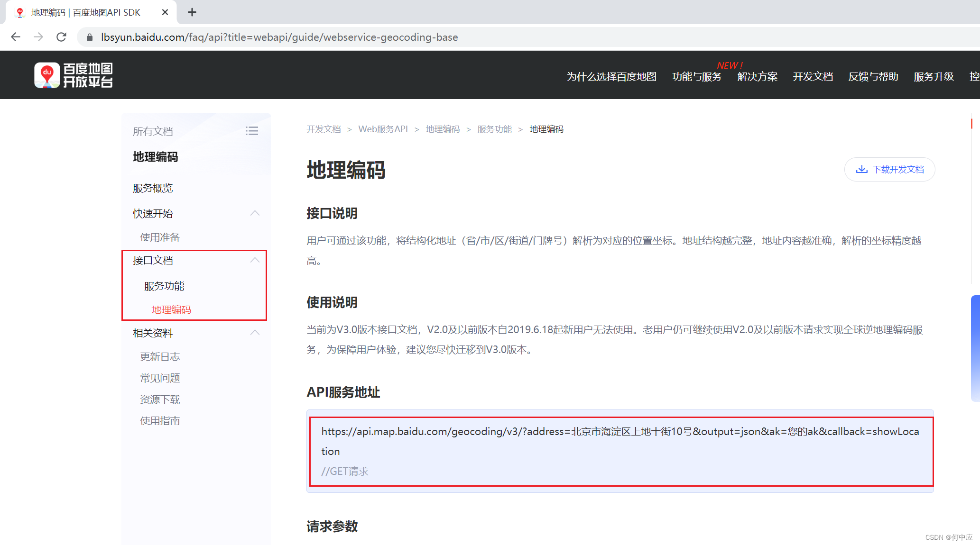Viewport: 980px width, 545px height.
Task: Open 为什么选择百度地图 menu
Action: tap(611, 77)
